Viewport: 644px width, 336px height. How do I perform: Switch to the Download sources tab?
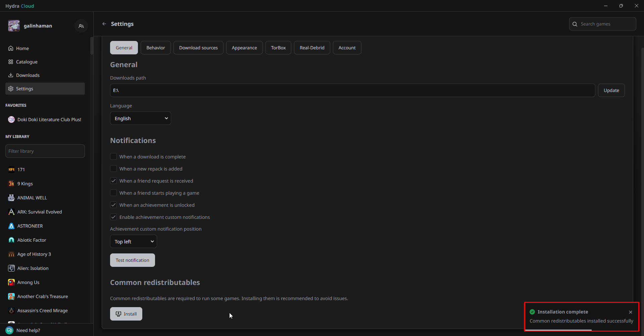tap(198, 48)
